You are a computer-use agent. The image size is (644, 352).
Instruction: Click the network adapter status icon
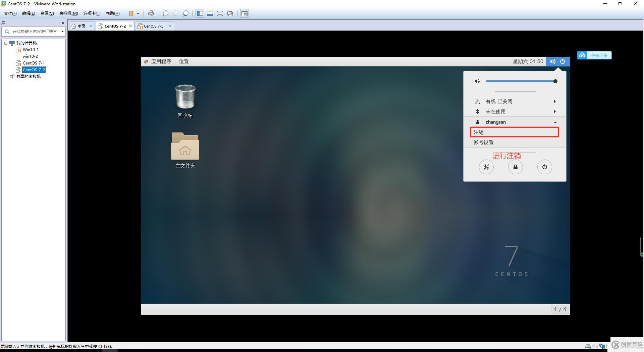click(602, 346)
